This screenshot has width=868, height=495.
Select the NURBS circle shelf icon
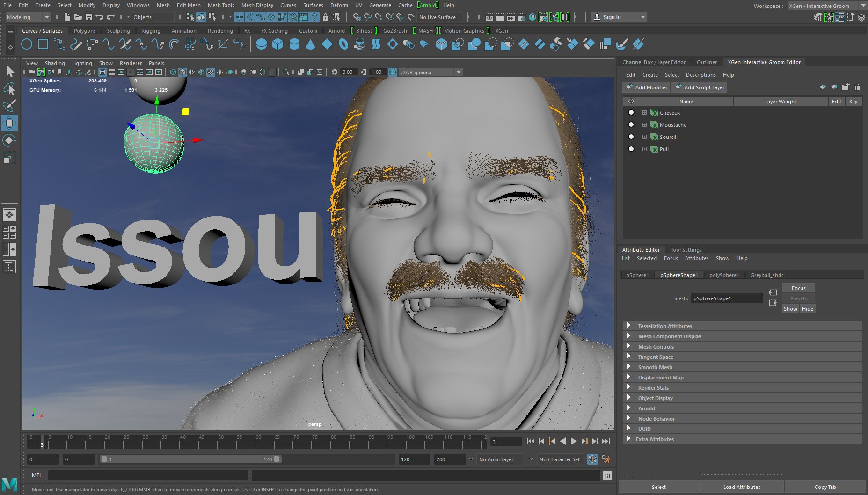(27, 44)
